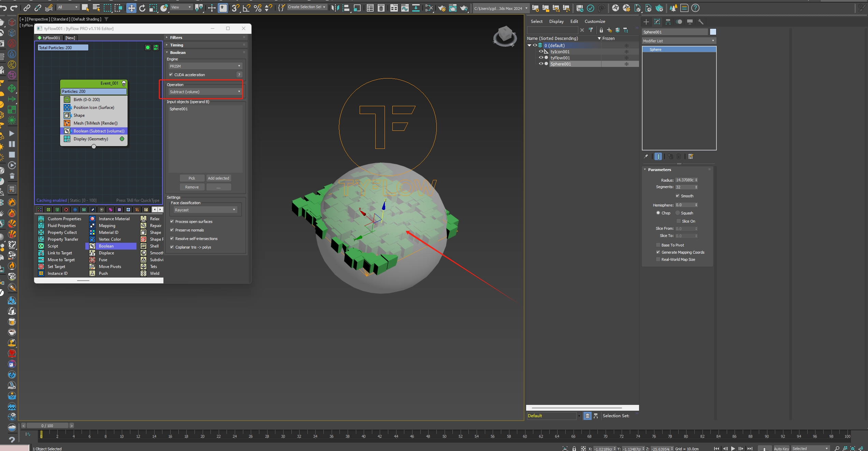Toggle the 3D Snaps button
Screen dimensions: 868x451
pyautogui.click(x=235, y=8)
